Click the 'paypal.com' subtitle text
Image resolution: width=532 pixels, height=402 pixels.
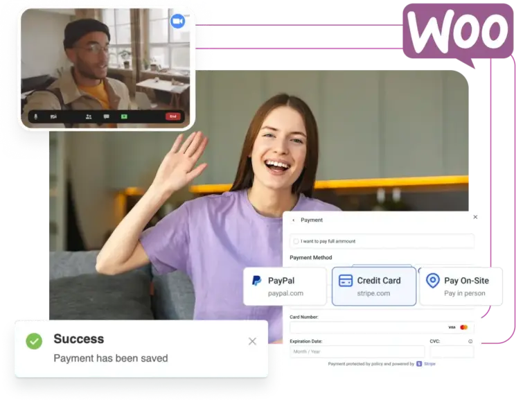click(285, 293)
